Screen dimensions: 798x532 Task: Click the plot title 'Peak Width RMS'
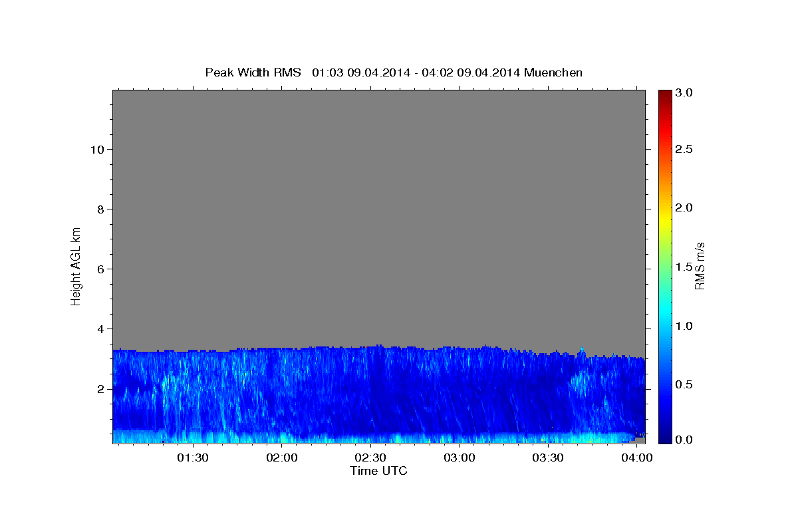(x=253, y=72)
